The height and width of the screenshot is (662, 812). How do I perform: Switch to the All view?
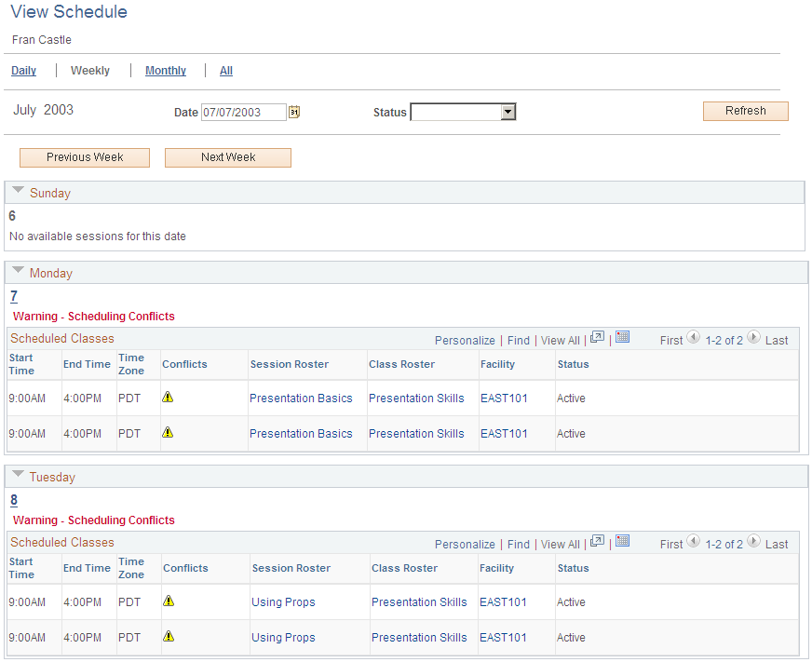(x=226, y=71)
